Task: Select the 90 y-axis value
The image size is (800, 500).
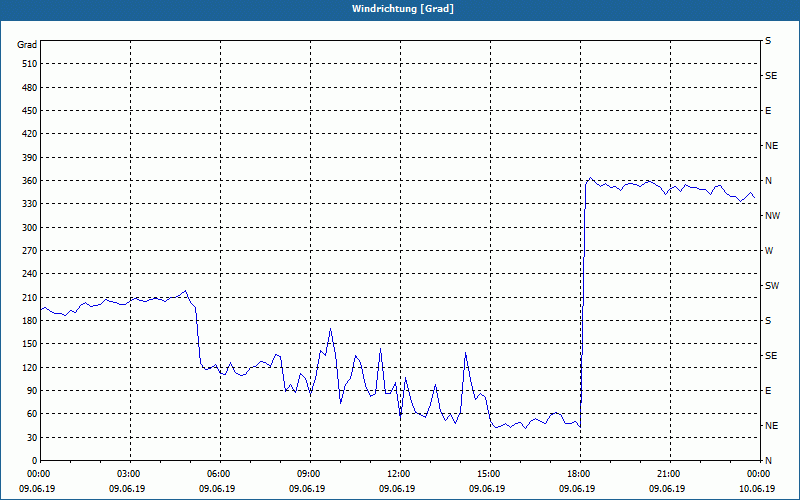Action: pos(32,391)
